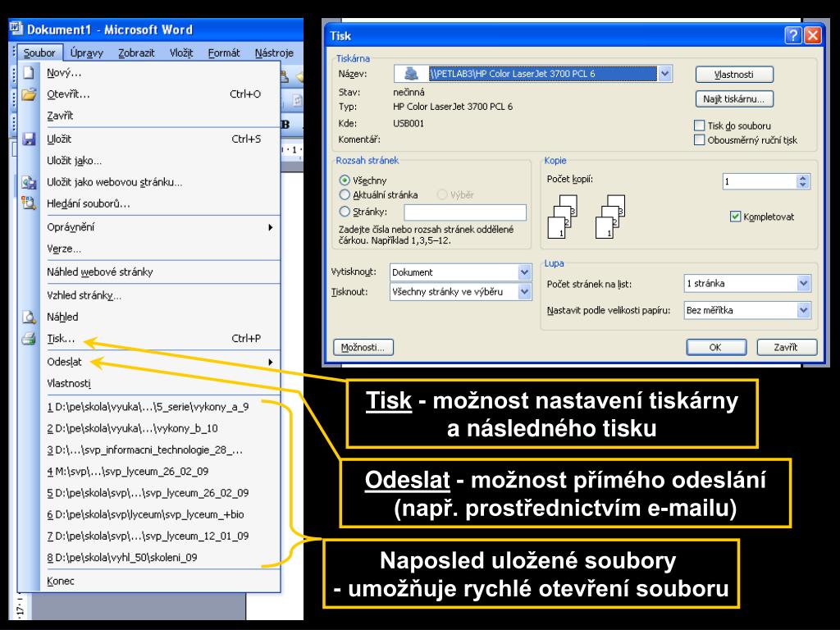Image resolution: width=840 pixels, height=630 pixels.
Task: Click the search icon beside Hledání souborů
Action: (29, 203)
